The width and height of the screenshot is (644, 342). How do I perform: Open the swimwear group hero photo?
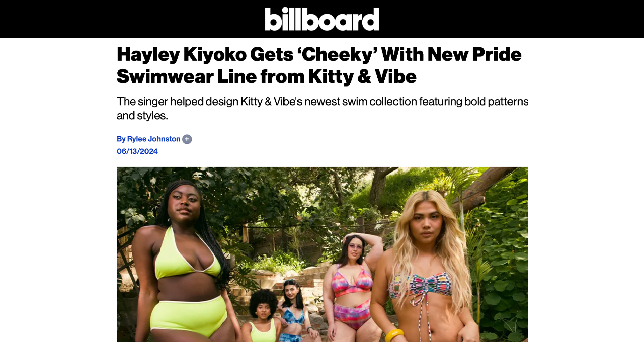pyautogui.click(x=323, y=254)
